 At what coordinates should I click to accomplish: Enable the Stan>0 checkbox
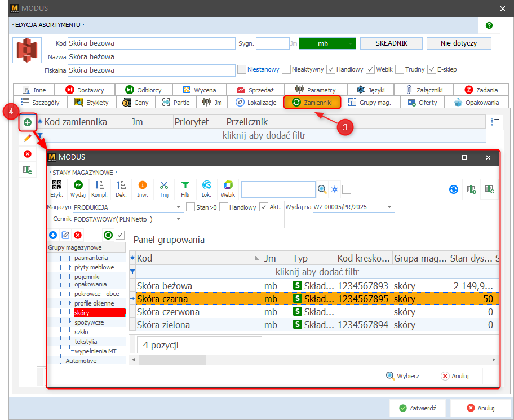tap(190, 207)
